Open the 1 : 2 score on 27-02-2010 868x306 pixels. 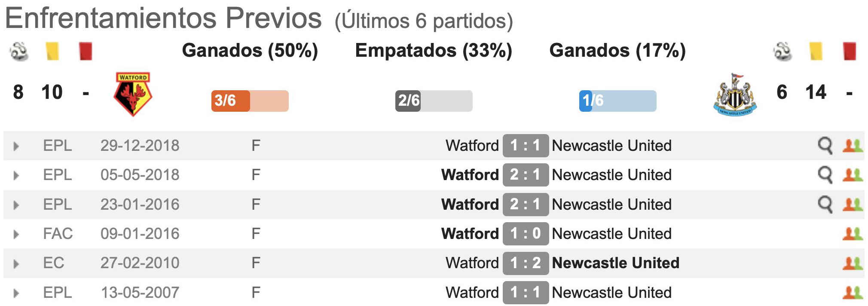click(526, 263)
